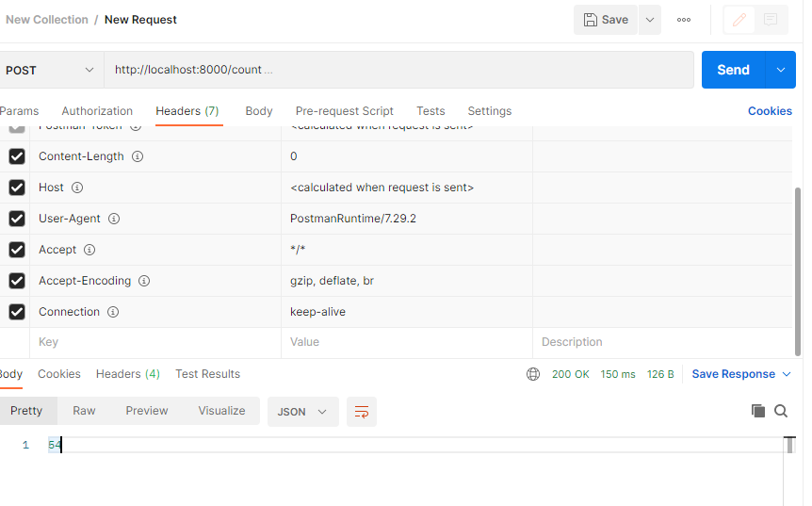Viewport: 812px width, 506px height.
Task: Click the gzip, deflate, br value
Action: [332, 281]
